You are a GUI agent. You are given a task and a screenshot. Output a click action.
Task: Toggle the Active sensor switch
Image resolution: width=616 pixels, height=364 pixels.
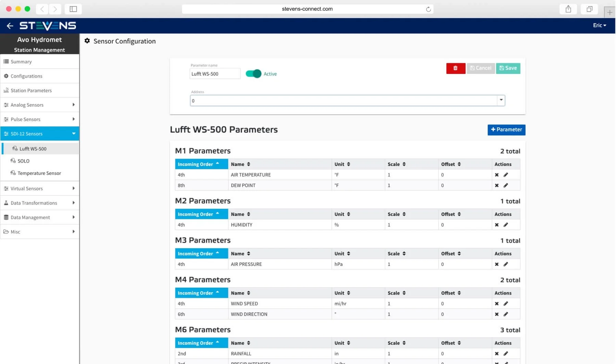point(254,74)
